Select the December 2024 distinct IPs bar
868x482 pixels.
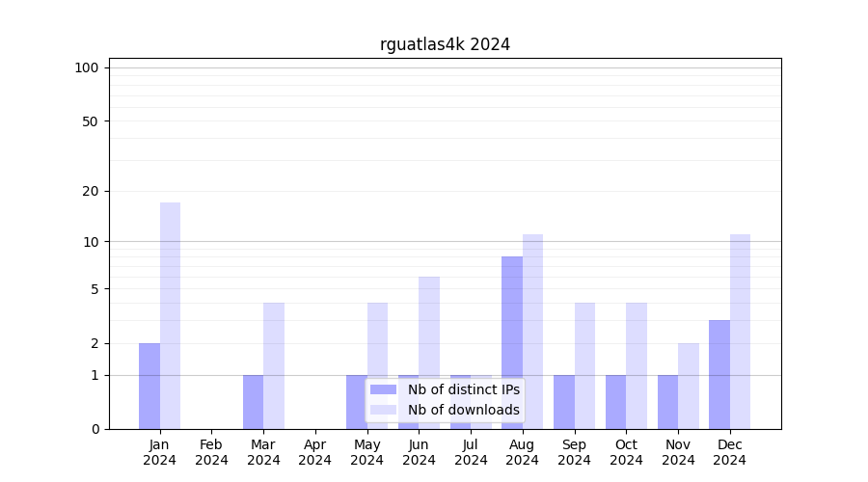click(x=719, y=374)
